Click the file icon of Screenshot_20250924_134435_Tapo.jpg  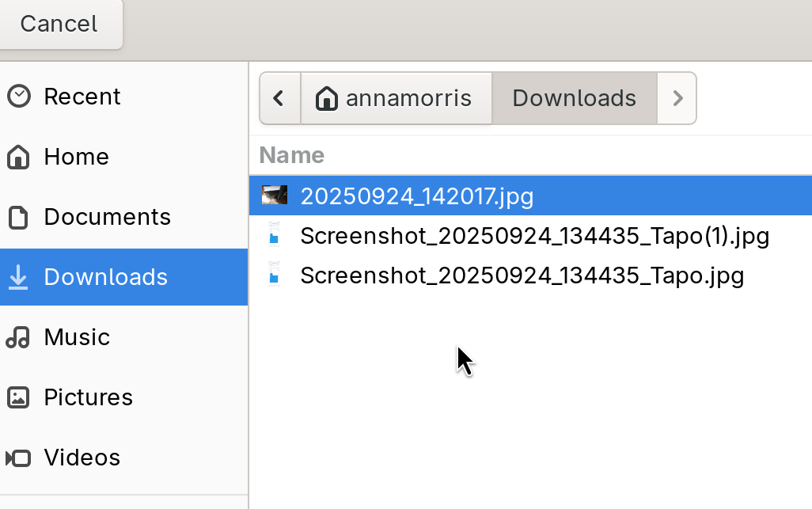(274, 275)
